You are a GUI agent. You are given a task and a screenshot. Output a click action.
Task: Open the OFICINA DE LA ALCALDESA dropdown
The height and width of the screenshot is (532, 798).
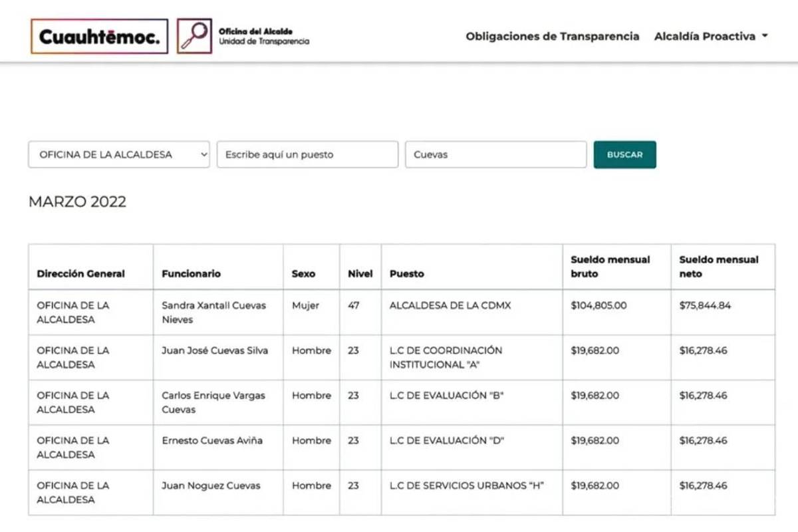point(119,154)
